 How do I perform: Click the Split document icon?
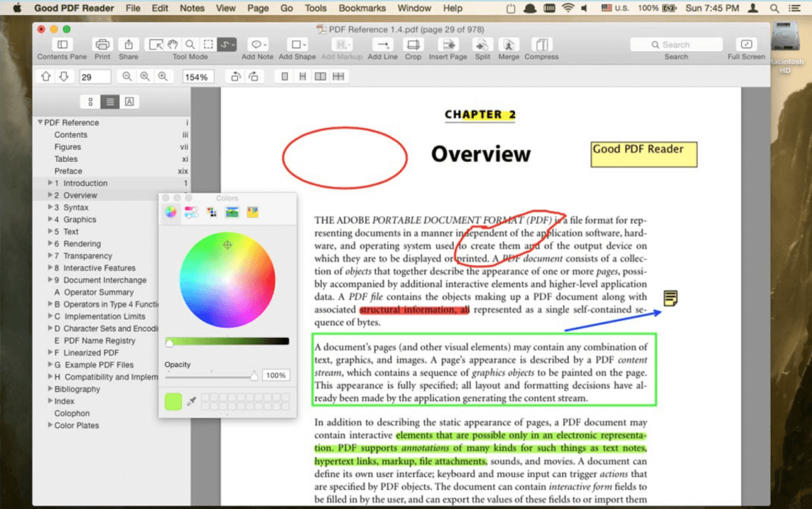[483, 45]
